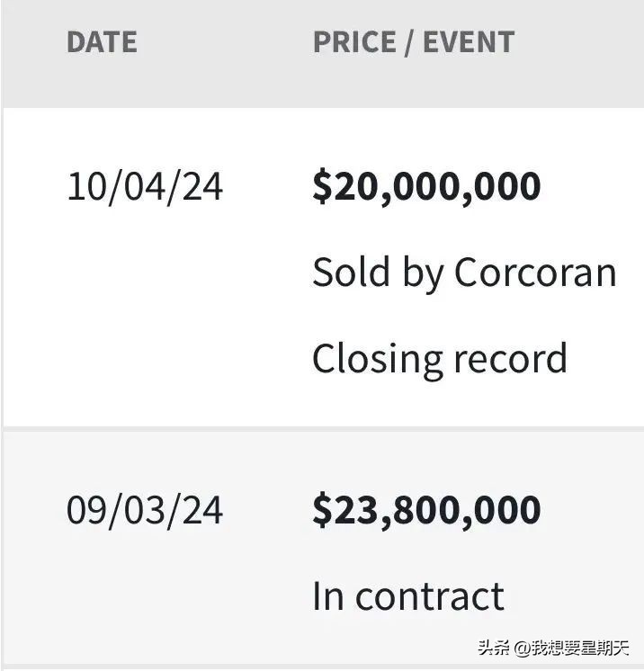Viewport: 644px width, 671px height.
Task: Click the dollar sign before 20,000,000
Action: click(x=321, y=186)
